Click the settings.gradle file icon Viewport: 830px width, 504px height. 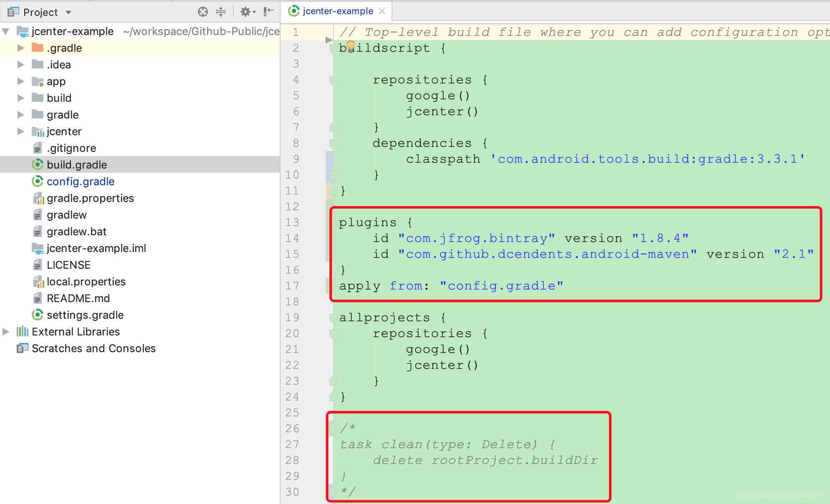click(x=38, y=315)
